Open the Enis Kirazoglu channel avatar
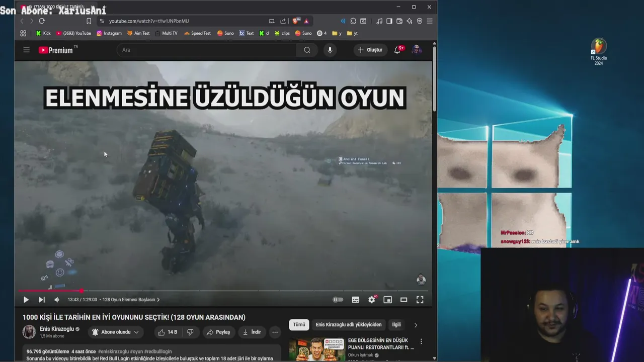This screenshot has width=644, height=362. tap(29, 332)
